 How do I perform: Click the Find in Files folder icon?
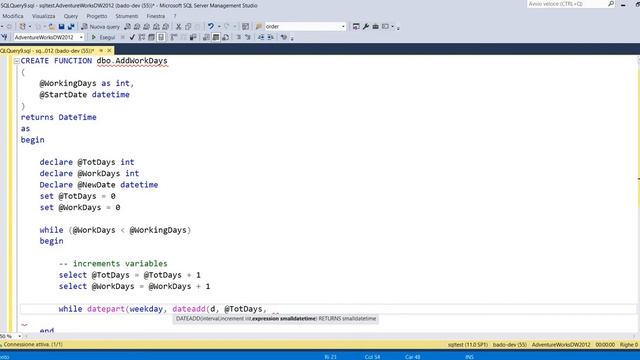258,27
